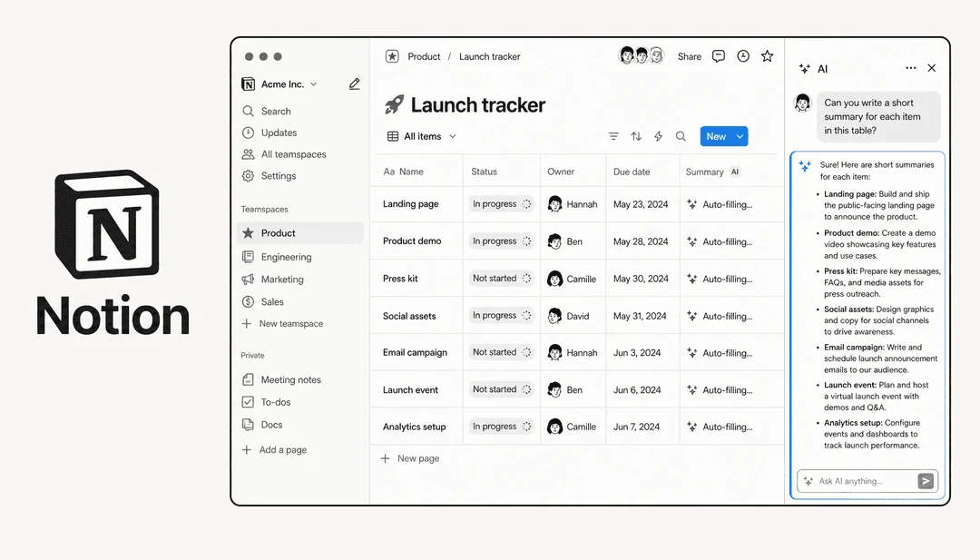This screenshot has height=560, width=980.
Task: Click New teamspace
Action: click(282, 324)
